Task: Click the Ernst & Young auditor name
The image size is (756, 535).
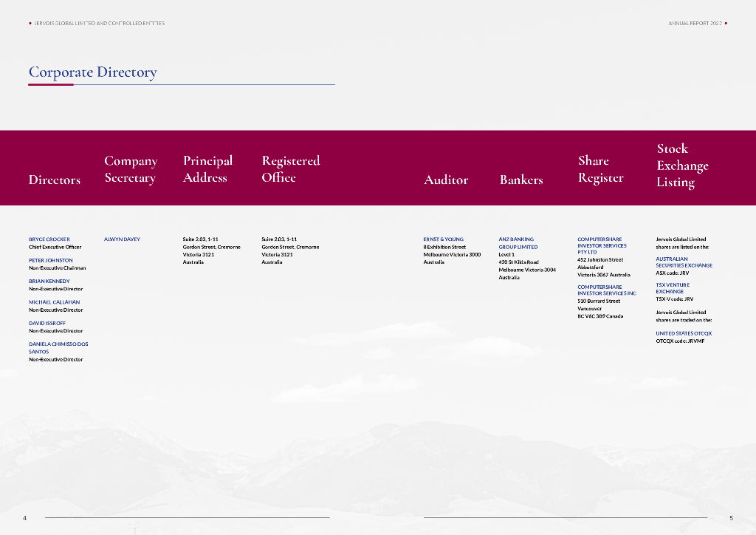Action: point(444,239)
